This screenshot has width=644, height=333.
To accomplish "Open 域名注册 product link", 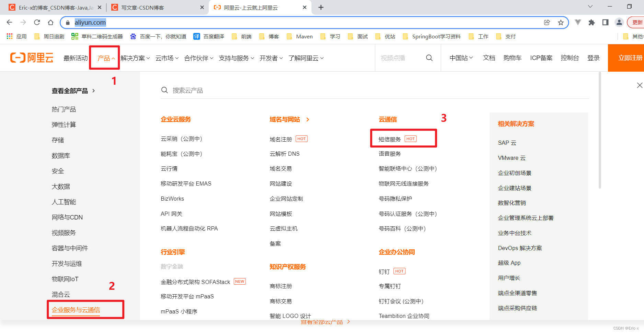I will point(281,139).
